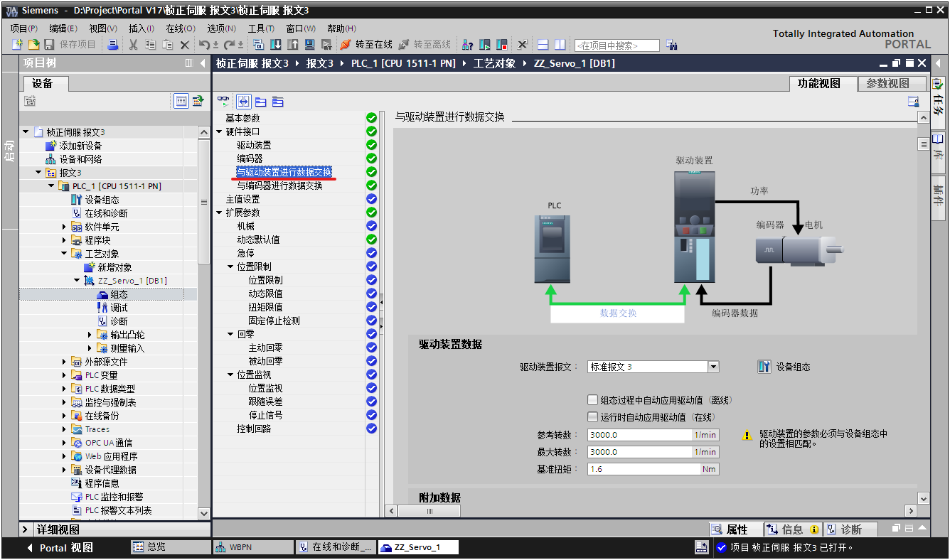
Task: Select 基本参数 in configuration navigation
Action: pos(242,118)
